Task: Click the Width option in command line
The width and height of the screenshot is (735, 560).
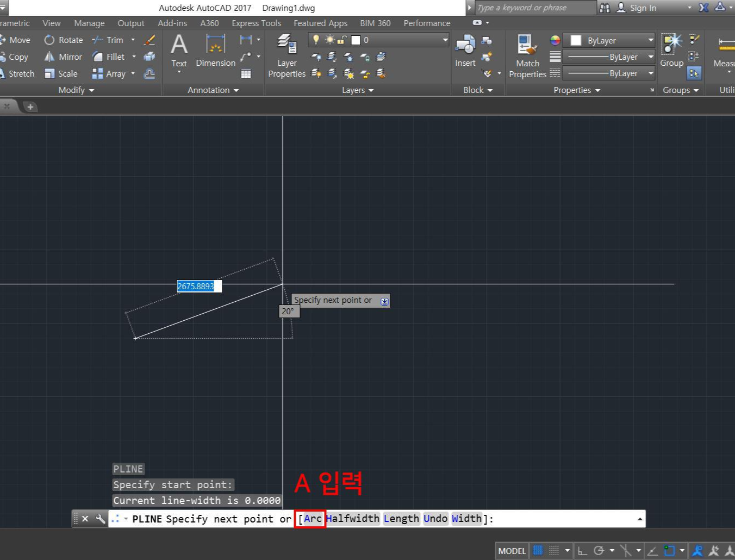Action: (x=466, y=519)
